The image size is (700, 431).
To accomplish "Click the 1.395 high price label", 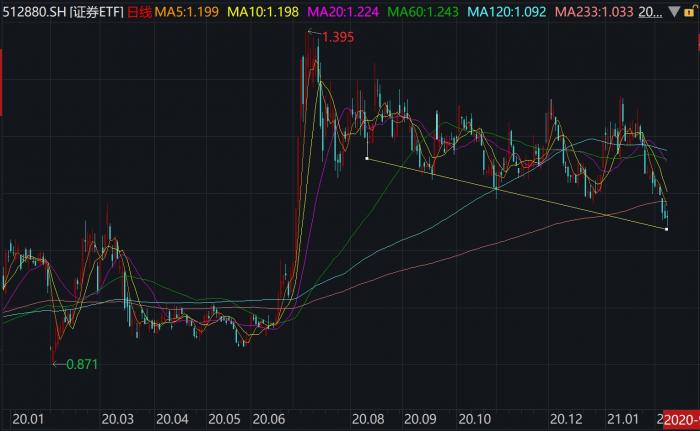I will point(338,37).
